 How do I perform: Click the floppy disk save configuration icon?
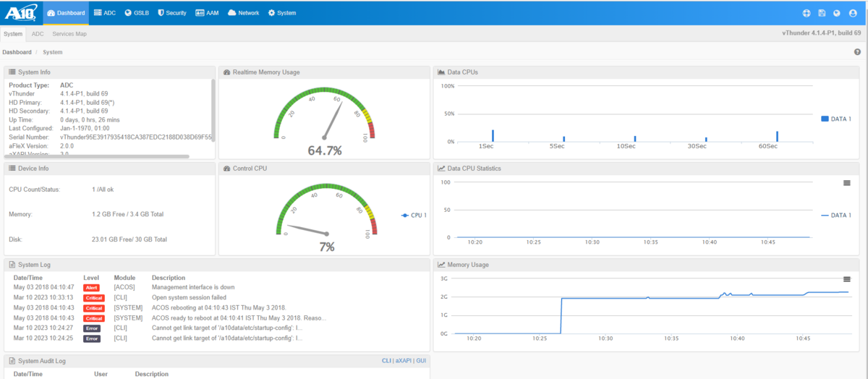[822, 13]
